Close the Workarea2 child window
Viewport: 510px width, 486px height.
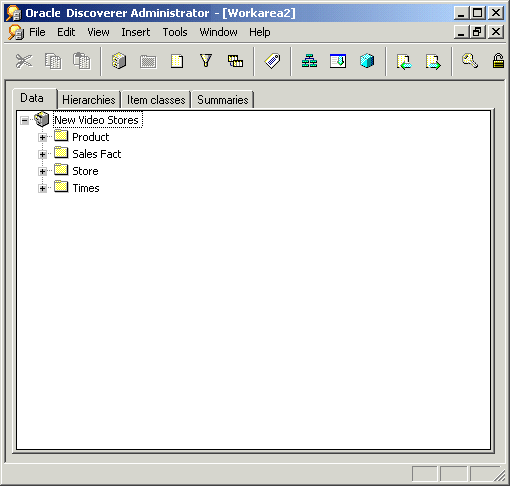click(496, 32)
